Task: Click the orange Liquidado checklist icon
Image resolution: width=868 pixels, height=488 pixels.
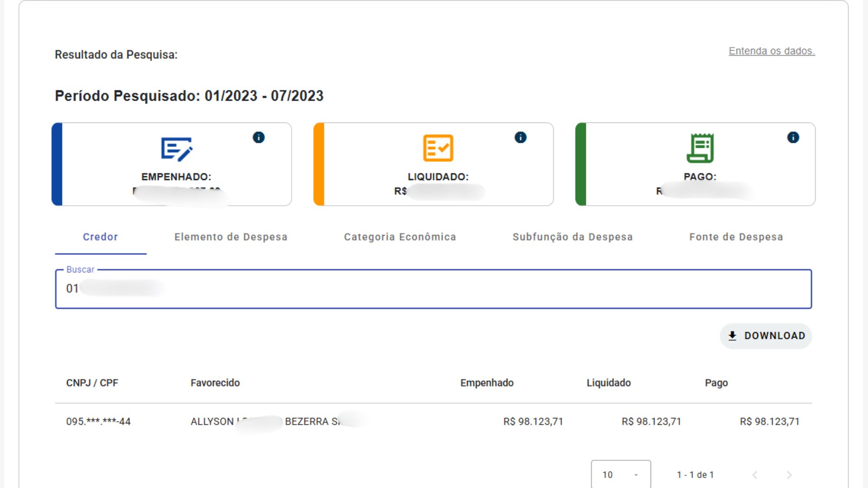Action: tap(438, 148)
